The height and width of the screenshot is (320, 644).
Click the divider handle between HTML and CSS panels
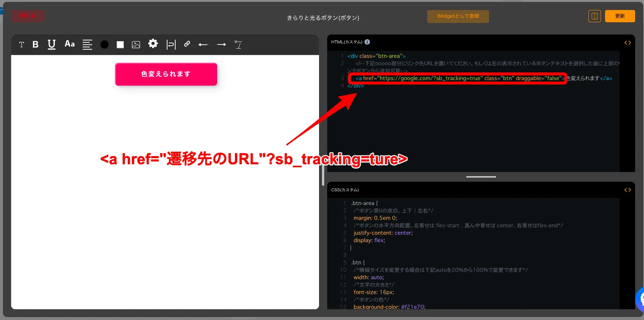point(481,177)
